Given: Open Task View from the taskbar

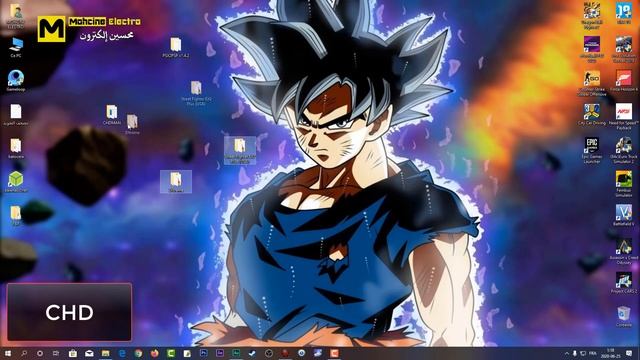Looking at the screenshot, I should [x=56, y=353].
